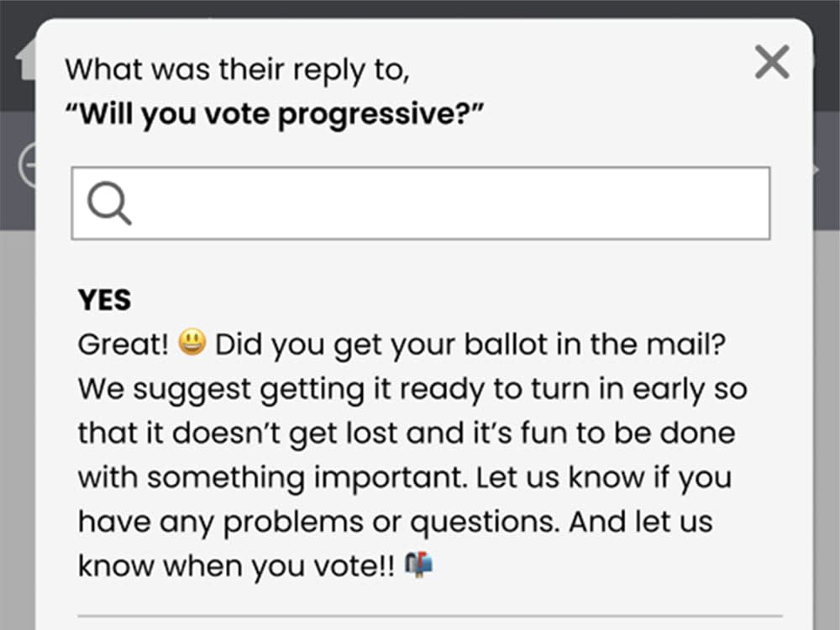The width and height of the screenshot is (840, 630).
Task: Click the dark top bar above dialog
Action: tap(420, 8)
